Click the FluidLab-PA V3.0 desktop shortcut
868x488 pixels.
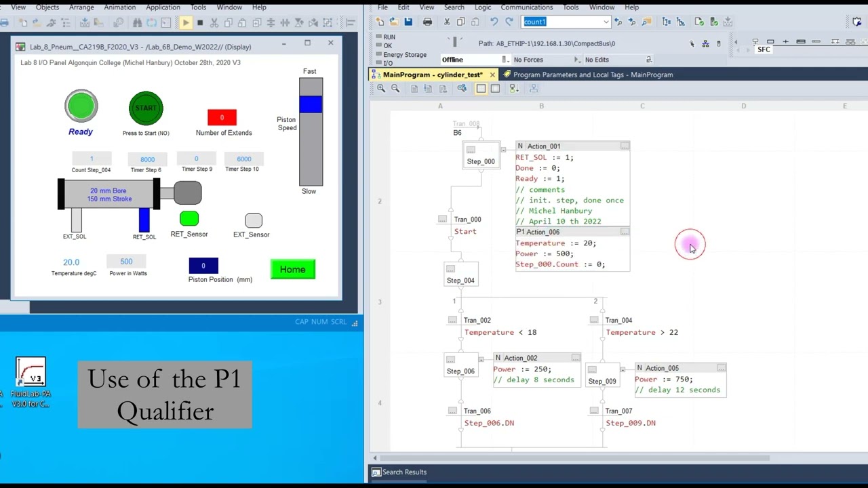31,382
